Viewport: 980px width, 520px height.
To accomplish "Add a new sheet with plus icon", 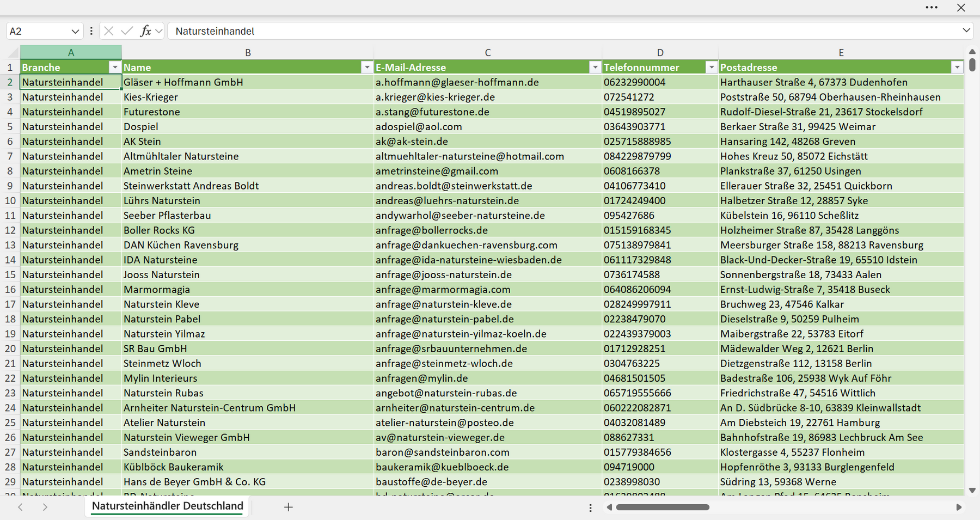I will pos(289,507).
